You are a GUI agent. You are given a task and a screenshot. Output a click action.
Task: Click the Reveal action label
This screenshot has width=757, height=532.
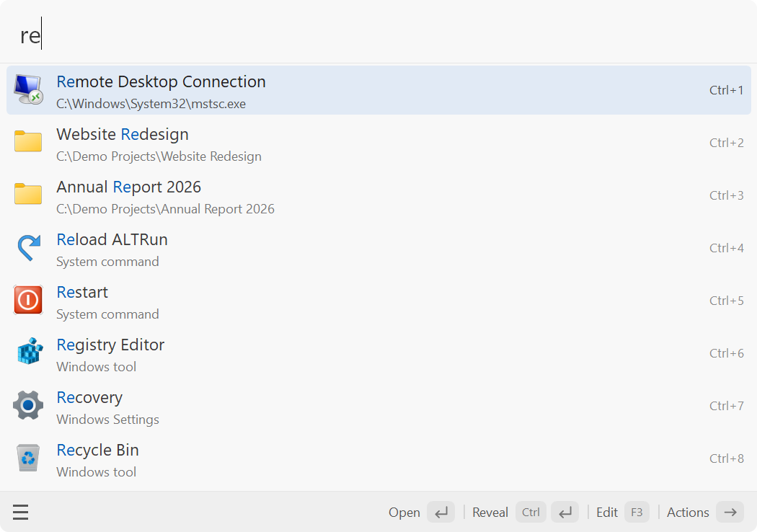coord(490,513)
